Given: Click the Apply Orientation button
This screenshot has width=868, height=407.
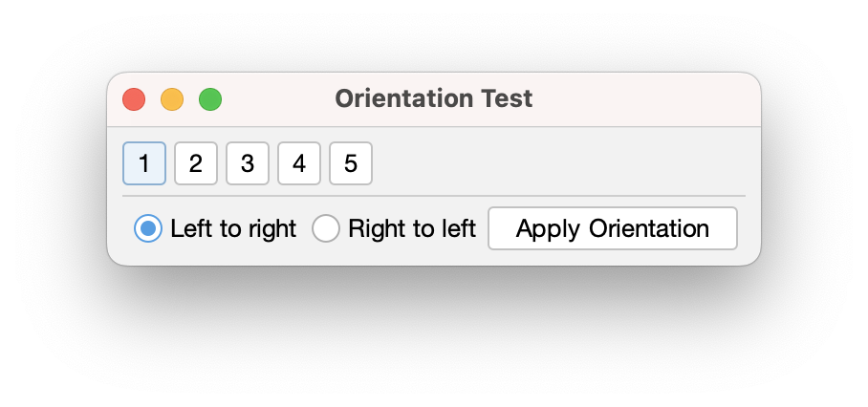Looking at the screenshot, I should coord(612,229).
